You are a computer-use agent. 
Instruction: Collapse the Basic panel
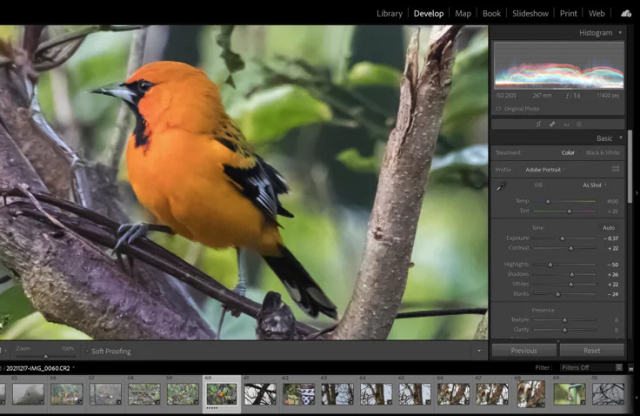620,138
